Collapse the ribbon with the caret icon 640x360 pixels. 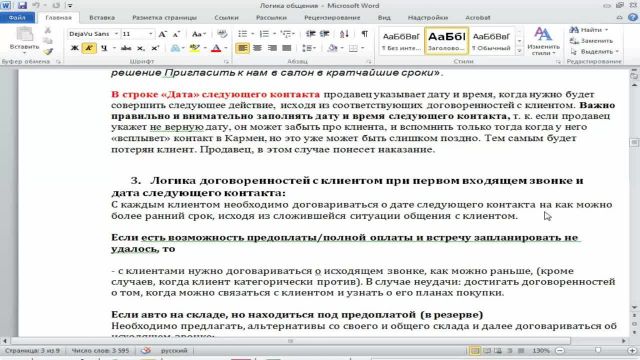(620, 18)
